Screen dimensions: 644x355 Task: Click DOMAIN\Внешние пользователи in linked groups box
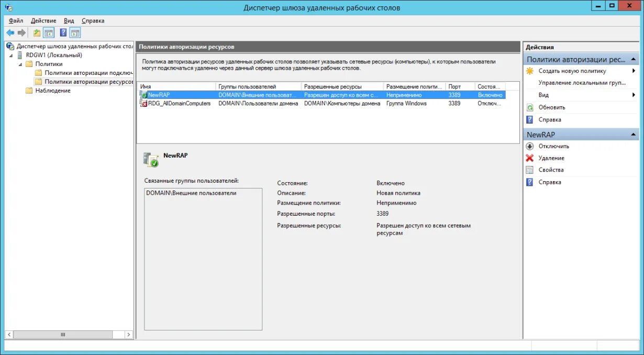point(191,193)
